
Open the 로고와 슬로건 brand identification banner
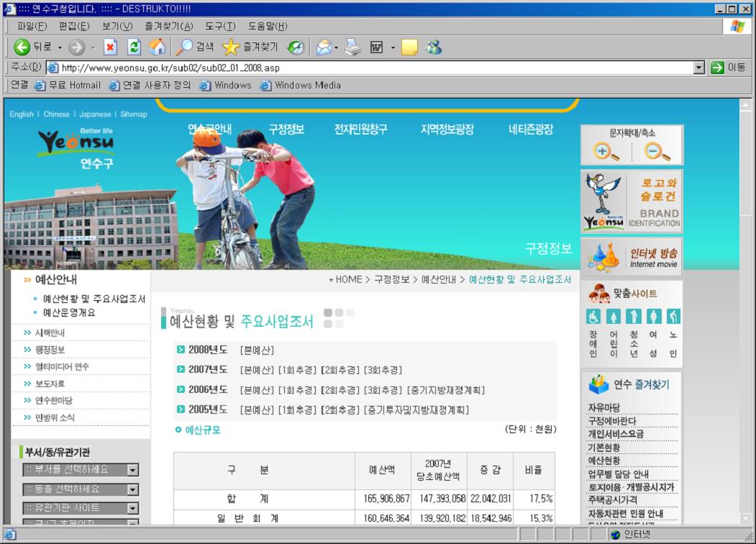tap(632, 201)
